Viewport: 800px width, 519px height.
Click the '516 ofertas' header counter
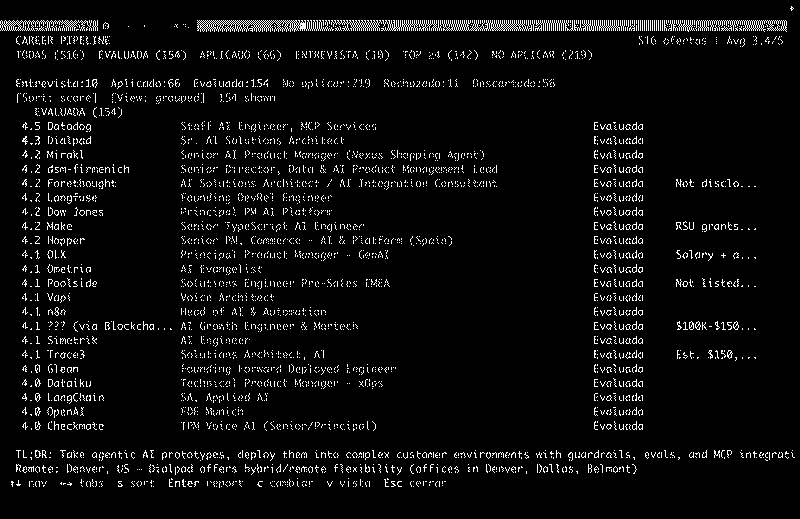pos(672,40)
